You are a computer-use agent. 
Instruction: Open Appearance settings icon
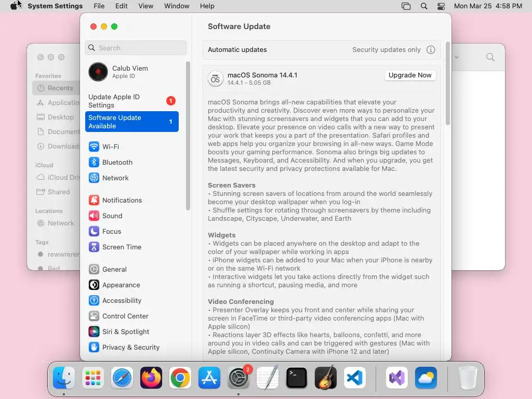click(x=94, y=285)
